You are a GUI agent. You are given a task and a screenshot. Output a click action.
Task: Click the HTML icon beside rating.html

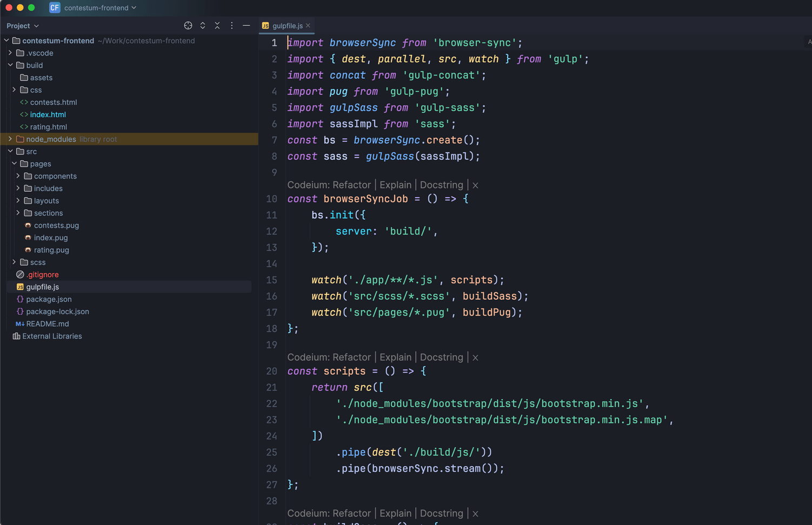pyautogui.click(x=24, y=127)
